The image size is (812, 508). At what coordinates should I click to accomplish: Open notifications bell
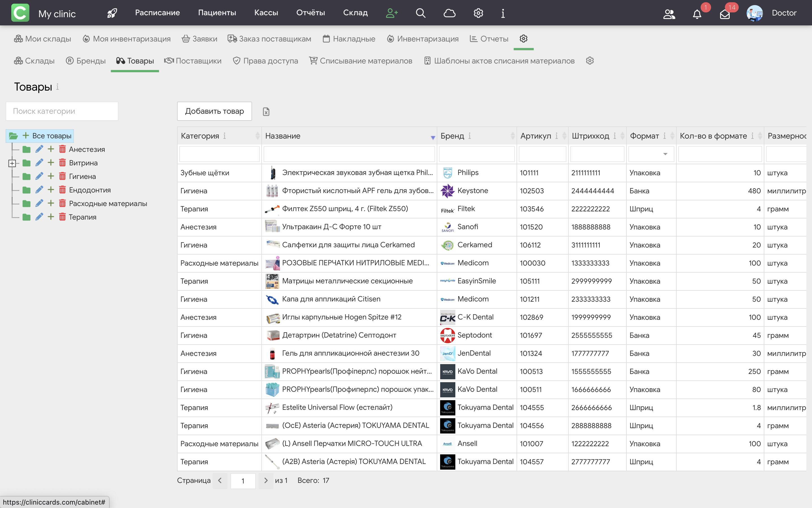pyautogui.click(x=697, y=14)
